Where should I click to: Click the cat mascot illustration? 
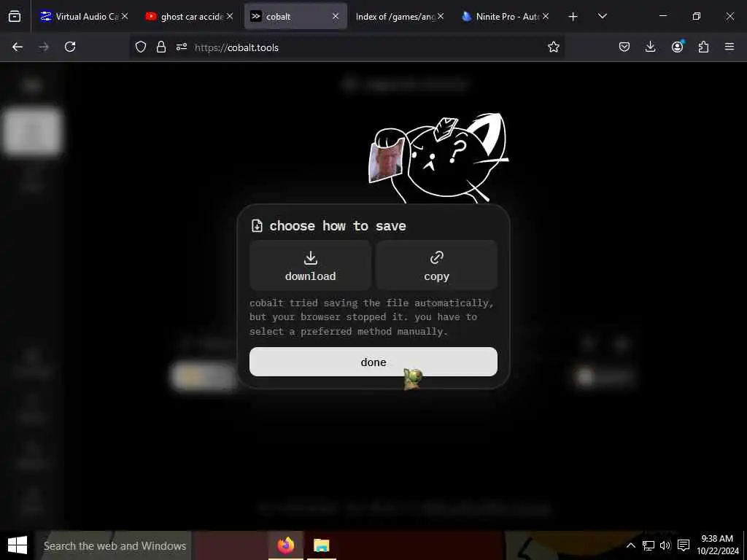pos(438,158)
